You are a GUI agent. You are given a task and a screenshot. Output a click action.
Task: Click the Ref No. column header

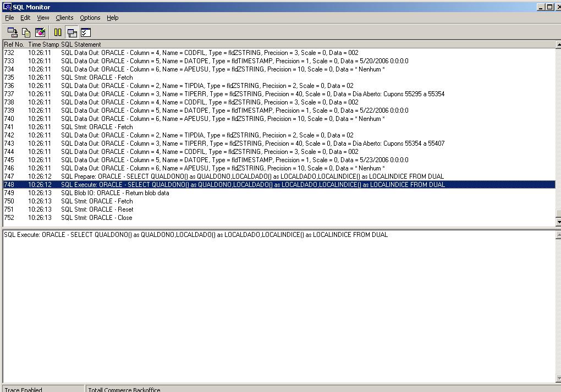point(14,45)
